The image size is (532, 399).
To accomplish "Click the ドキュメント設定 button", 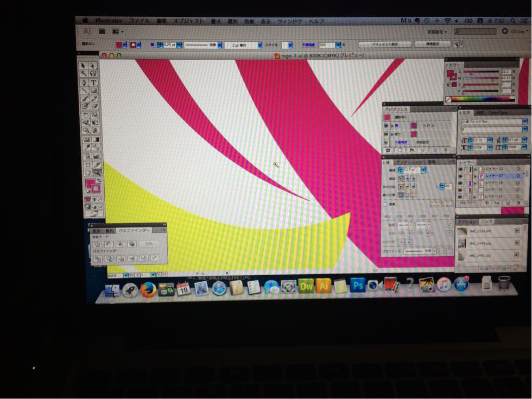I will pos(385,44).
